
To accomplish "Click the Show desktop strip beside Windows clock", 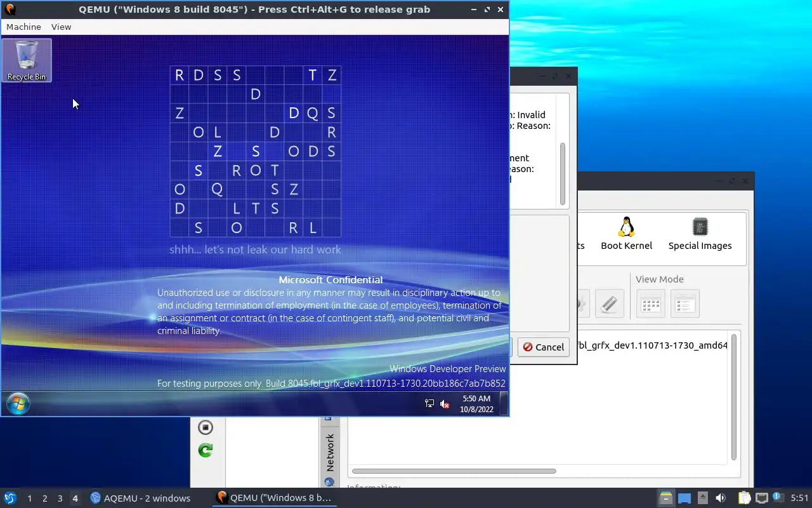I will tap(504, 404).
